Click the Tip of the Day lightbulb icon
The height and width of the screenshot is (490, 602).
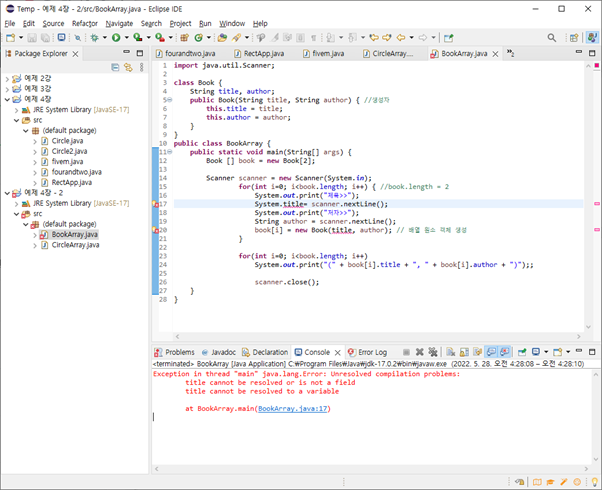[x=594, y=482]
